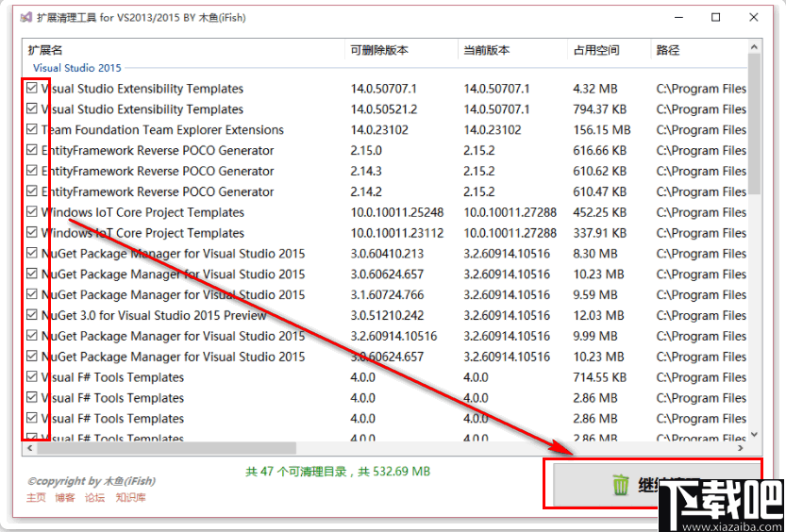Click the 继续清理 continue cleaning button
This screenshot has width=786, height=532.
pos(657,485)
